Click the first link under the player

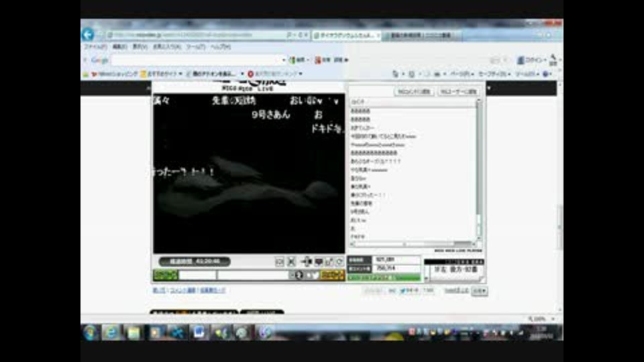[159, 290]
